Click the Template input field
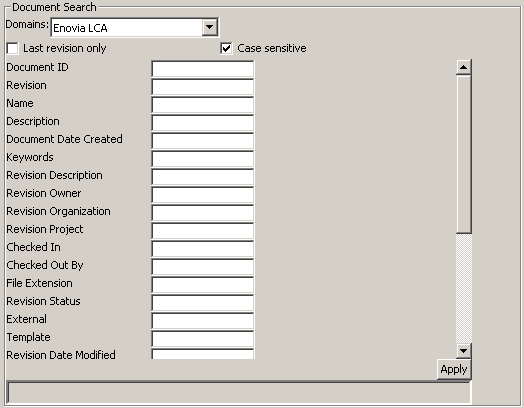This screenshot has width=524, height=408. click(203, 339)
